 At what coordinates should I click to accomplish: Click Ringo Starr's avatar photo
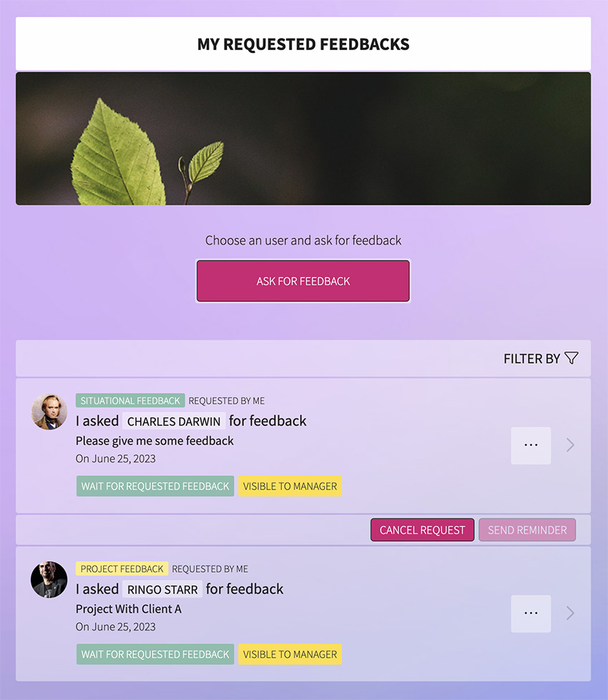49,580
